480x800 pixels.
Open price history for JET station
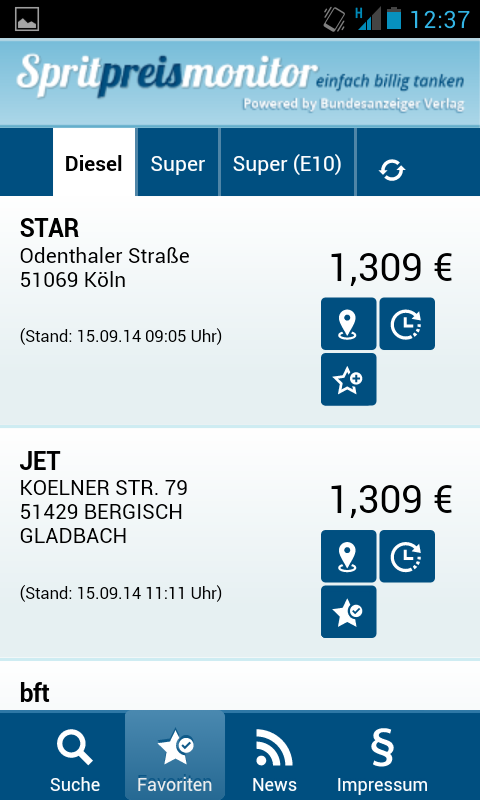[x=407, y=556]
